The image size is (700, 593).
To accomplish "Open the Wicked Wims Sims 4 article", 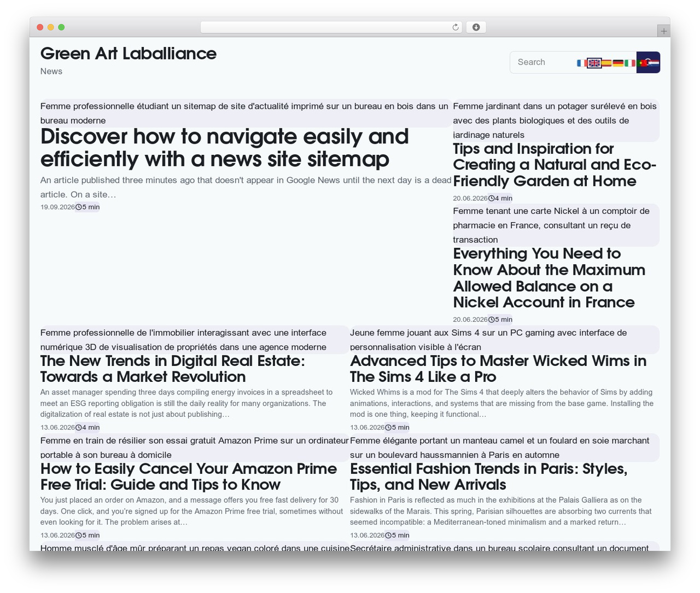I will coord(498,369).
